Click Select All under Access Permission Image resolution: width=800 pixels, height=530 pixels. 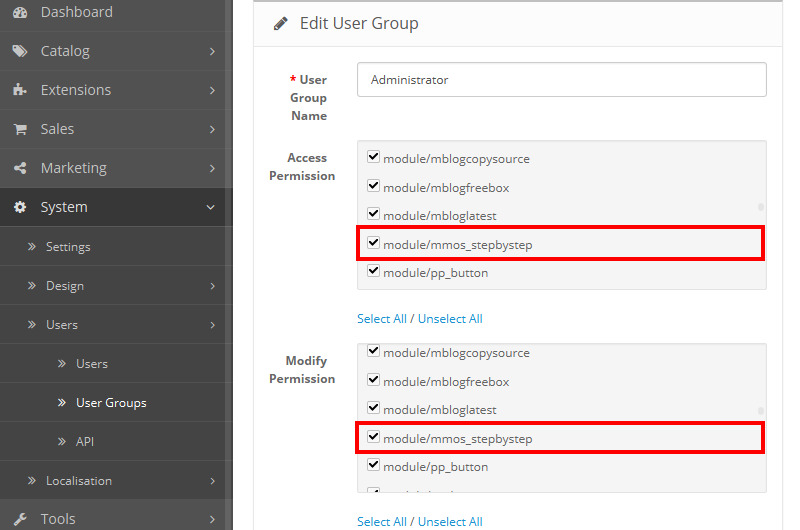pos(381,319)
